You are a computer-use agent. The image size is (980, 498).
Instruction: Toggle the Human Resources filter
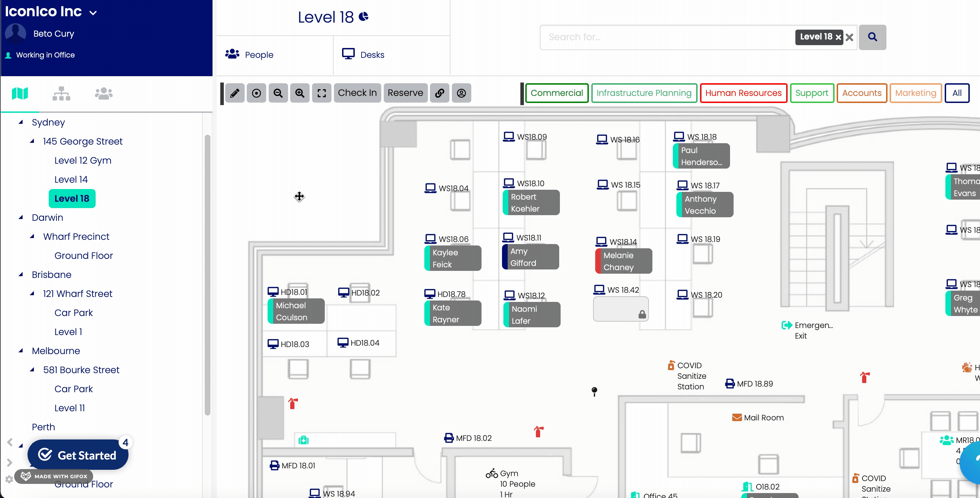click(x=743, y=93)
